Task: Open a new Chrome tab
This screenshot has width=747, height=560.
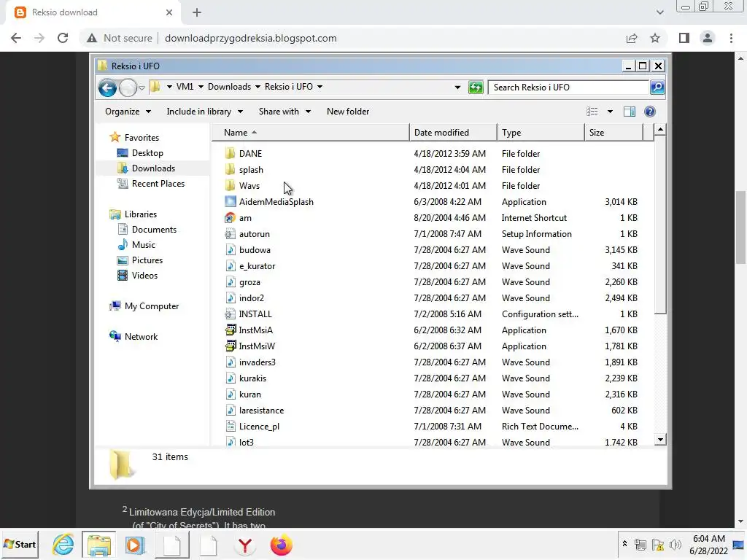Action: (197, 12)
